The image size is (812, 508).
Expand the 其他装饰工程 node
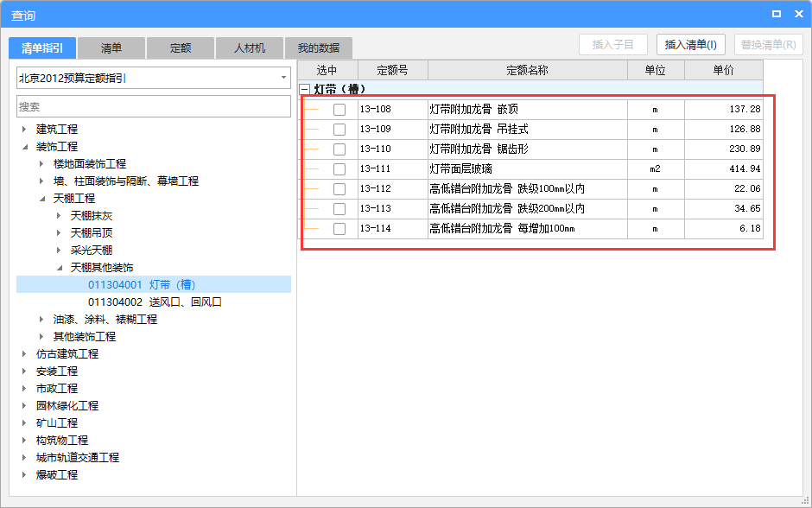point(41,337)
